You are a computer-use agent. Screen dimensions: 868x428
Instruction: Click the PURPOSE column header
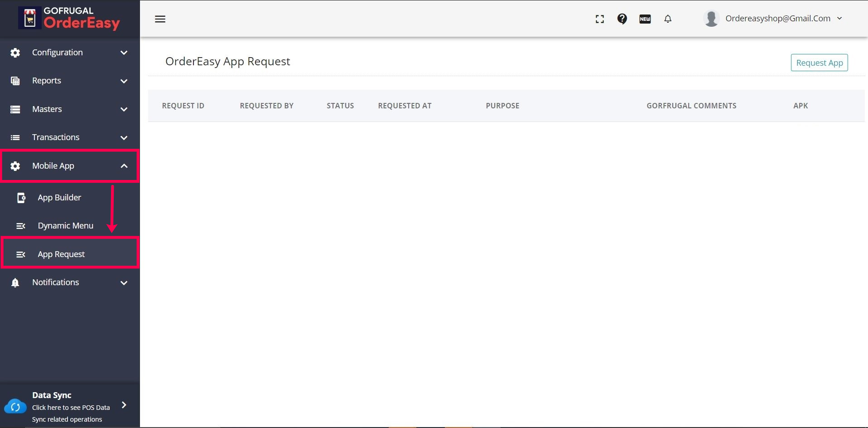coord(502,106)
